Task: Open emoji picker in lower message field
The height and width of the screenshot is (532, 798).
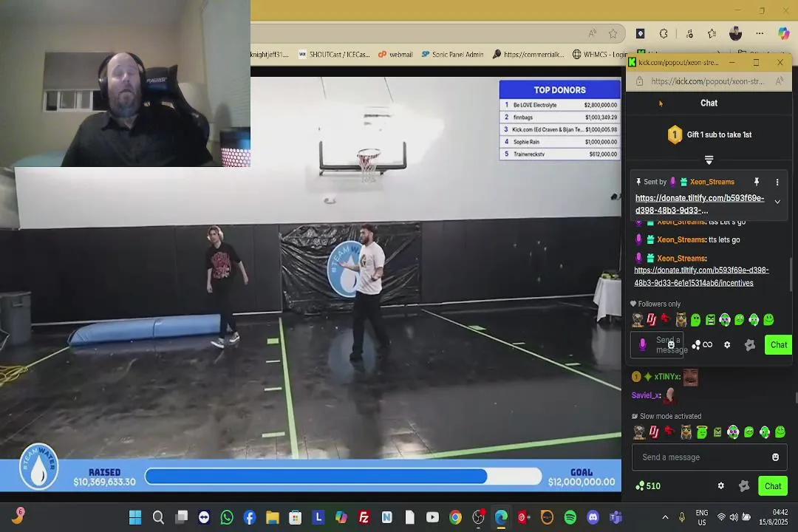Action: coord(775,457)
